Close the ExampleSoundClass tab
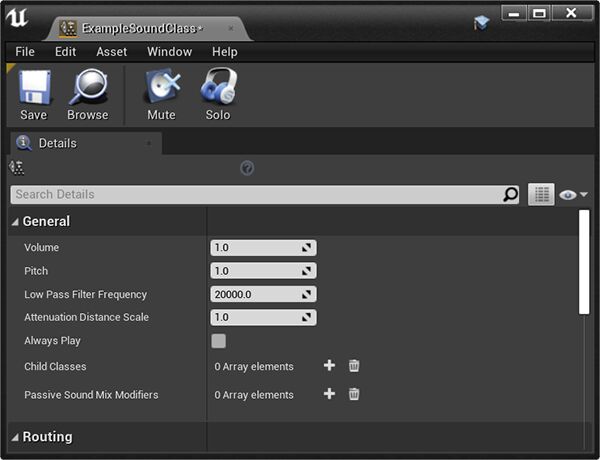Viewport: 600px width, 460px height. [x=231, y=28]
